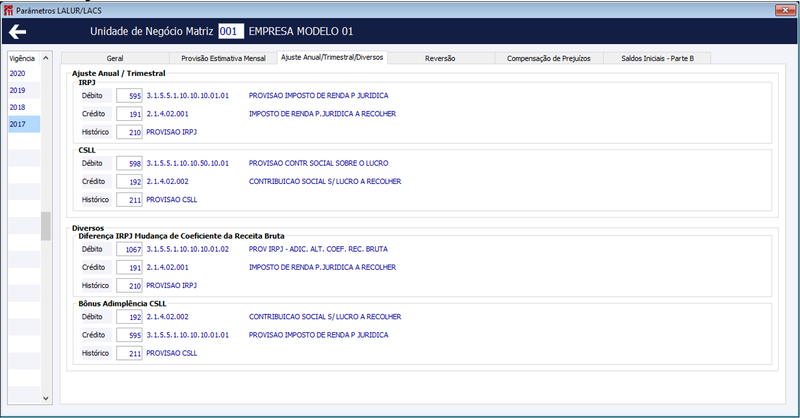Click PROV IRPJ - ADIC. ALT. COEF. REC. BRUTA
Viewport: 800px width, 418px height.
(318, 249)
